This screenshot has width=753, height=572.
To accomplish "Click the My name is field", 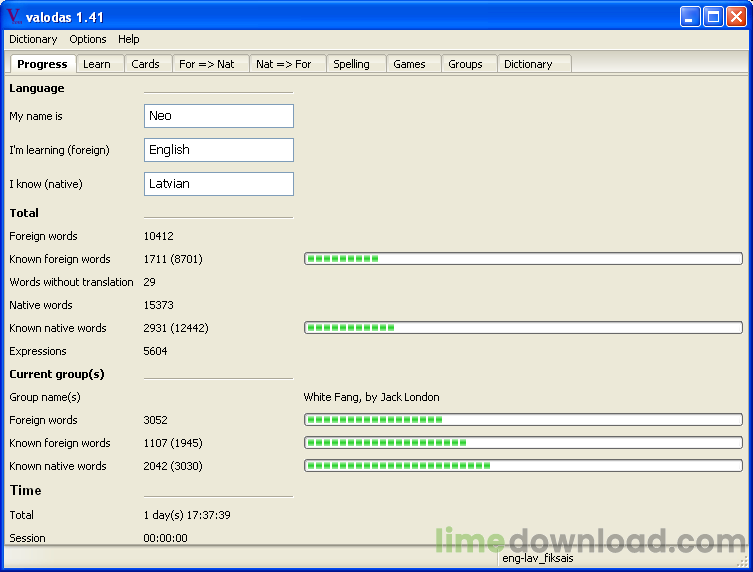I will (219, 116).
